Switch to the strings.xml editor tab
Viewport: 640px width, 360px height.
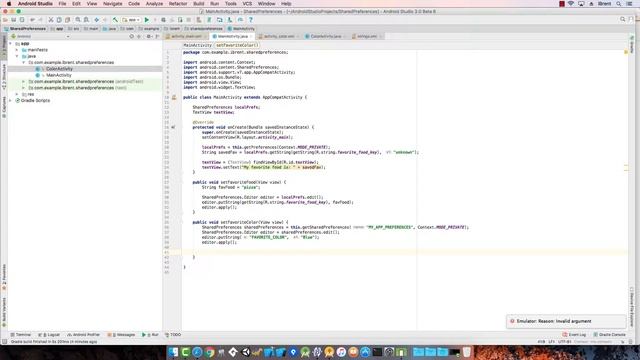pyautogui.click(x=367, y=36)
